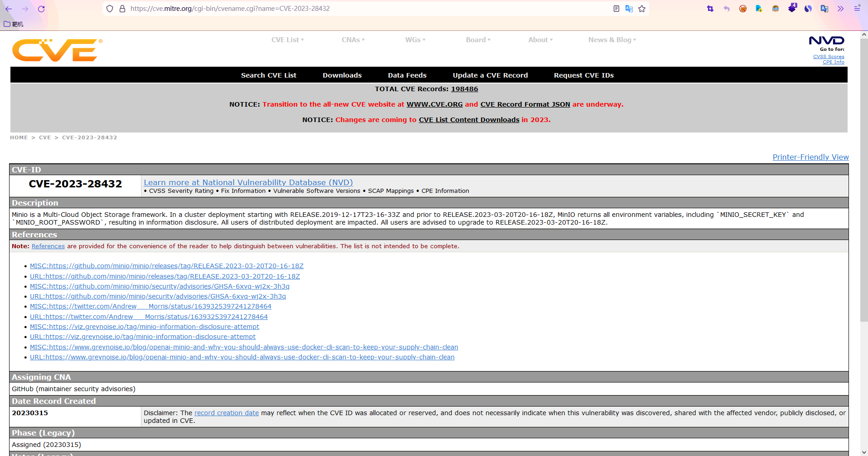Click the blue swirl extension icon
The width and height of the screenshot is (868, 456).
[808, 9]
